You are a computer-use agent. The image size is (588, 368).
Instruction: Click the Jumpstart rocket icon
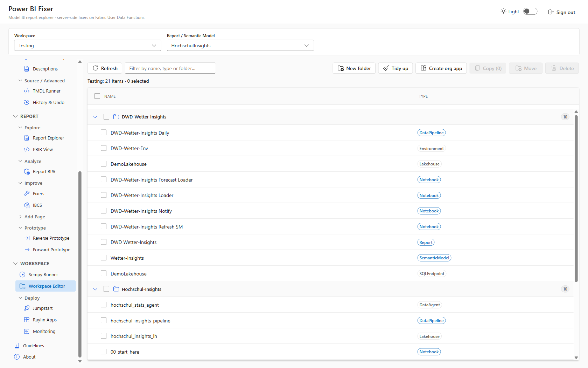click(27, 308)
